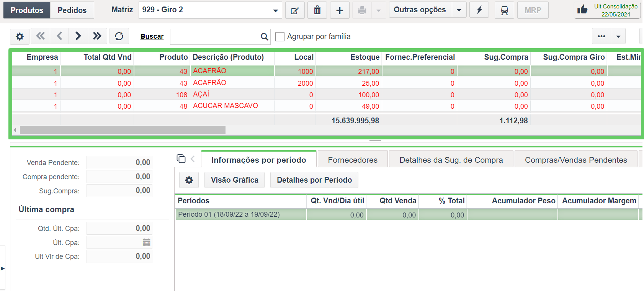Click the MRP button

pos(533,10)
